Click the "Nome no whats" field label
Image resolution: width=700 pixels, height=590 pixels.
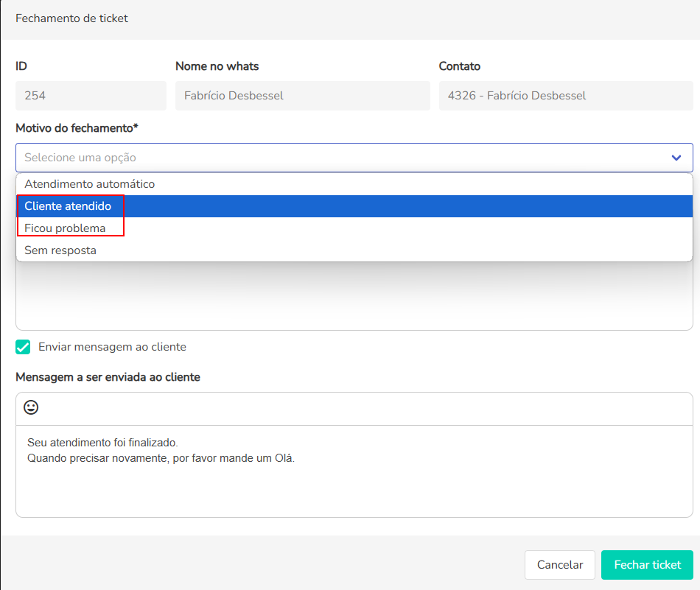pos(217,66)
